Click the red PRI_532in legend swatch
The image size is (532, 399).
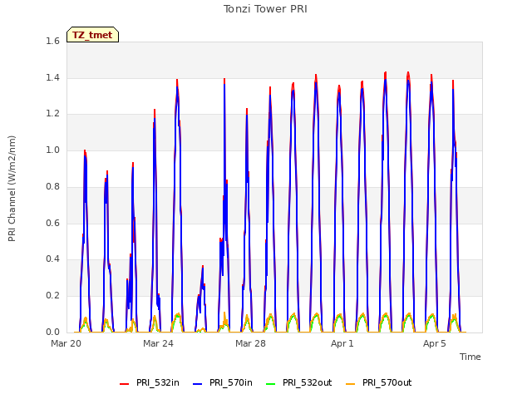pos(125,383)
